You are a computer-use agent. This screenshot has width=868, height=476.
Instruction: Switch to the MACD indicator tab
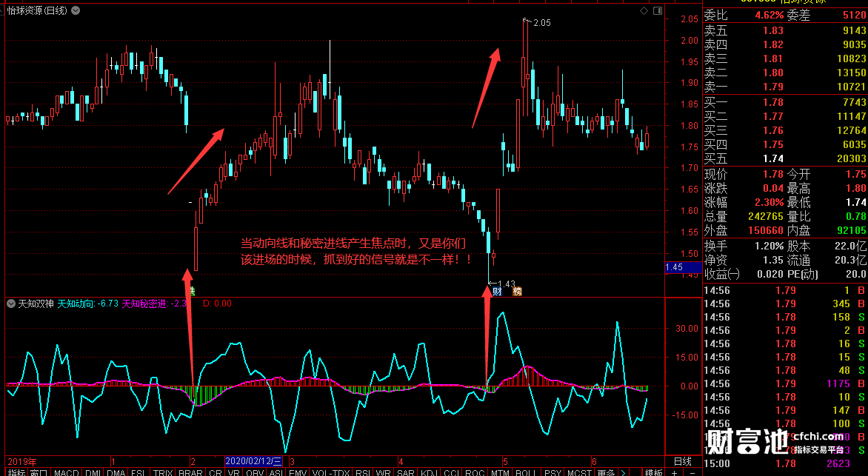point(67,473)
